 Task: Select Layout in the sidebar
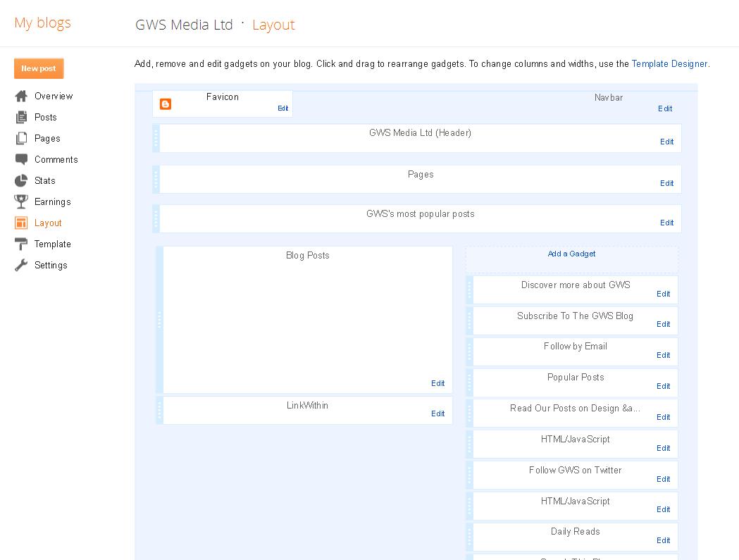pyautogui.click(x=48, y=223)
